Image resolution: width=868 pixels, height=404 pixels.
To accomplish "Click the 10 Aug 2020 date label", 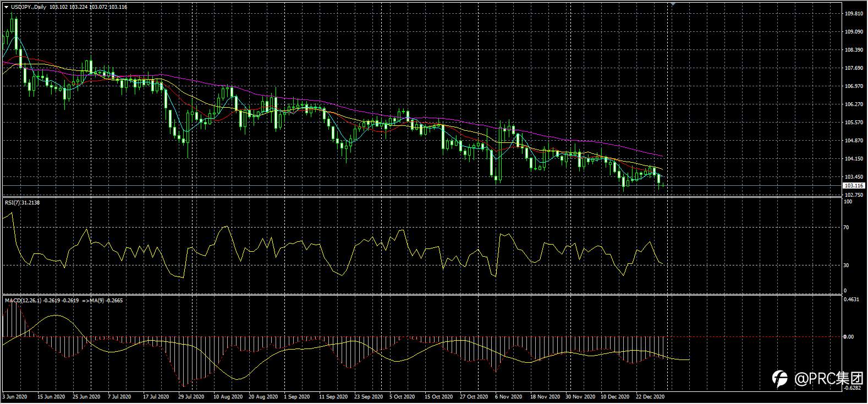I will pyautogui.click(x=228, y=396).
